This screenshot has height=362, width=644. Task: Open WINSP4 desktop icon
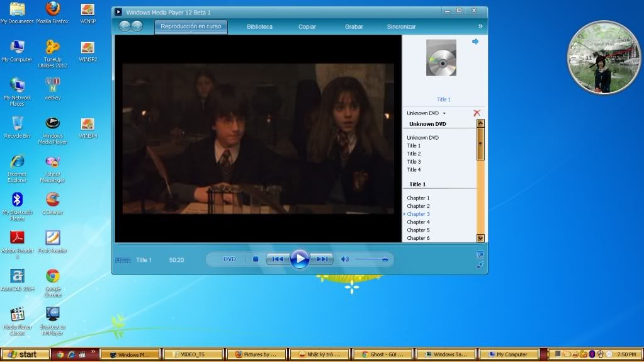tap(88, 128)
